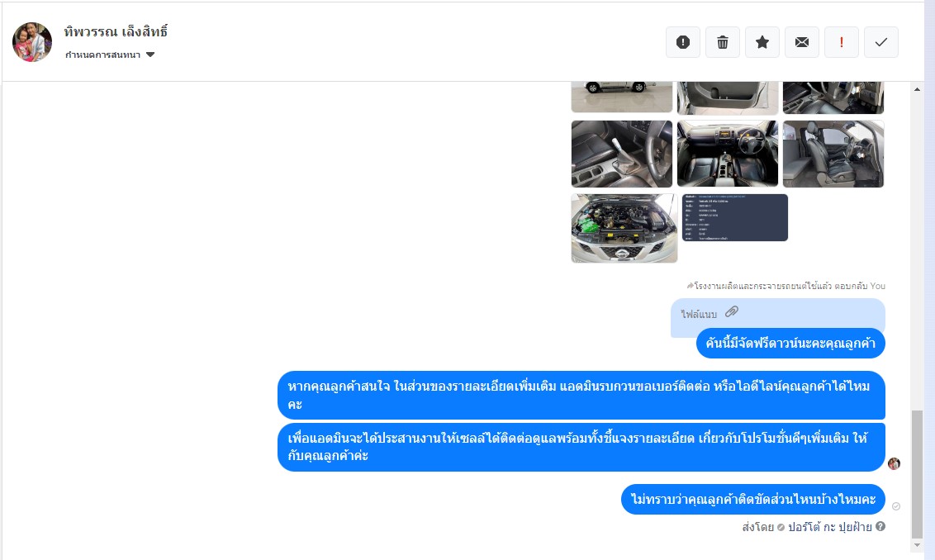Click the small seen-by avatar beside the message

[894, 463]
